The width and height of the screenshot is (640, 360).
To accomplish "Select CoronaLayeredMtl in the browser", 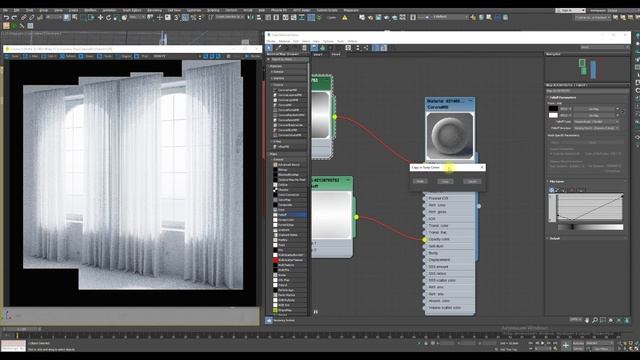I will pyautogui.click(x=288, y=95).
